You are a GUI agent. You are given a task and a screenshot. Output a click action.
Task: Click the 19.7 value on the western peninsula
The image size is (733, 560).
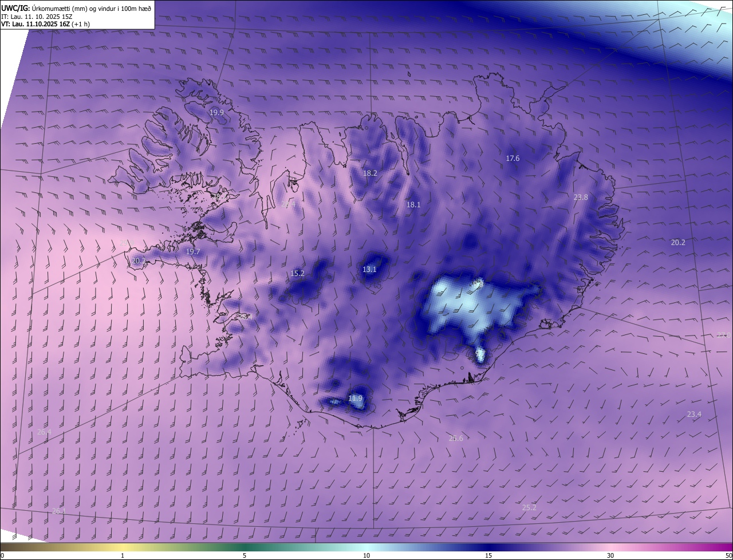193,251
